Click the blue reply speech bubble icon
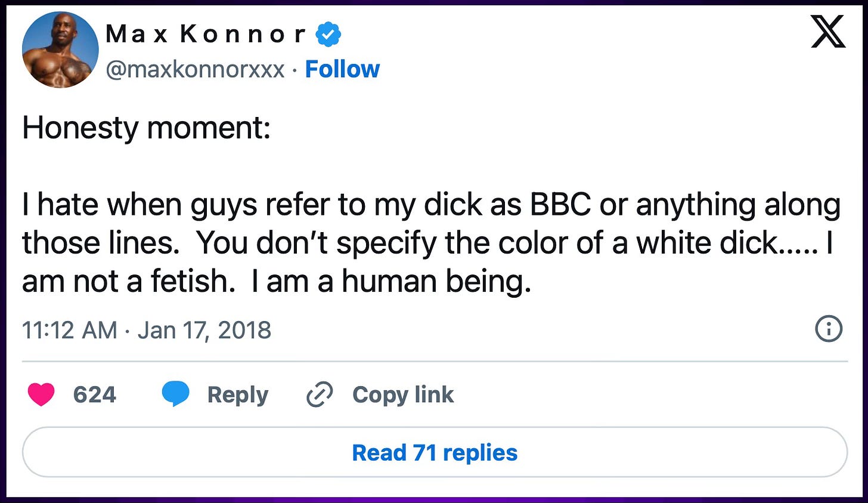 tap(176, 394)
